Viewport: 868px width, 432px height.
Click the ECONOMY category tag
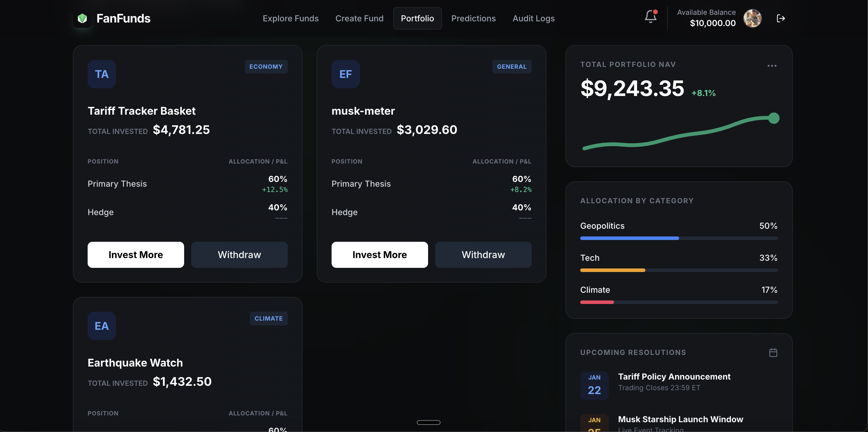pos(266,67)
